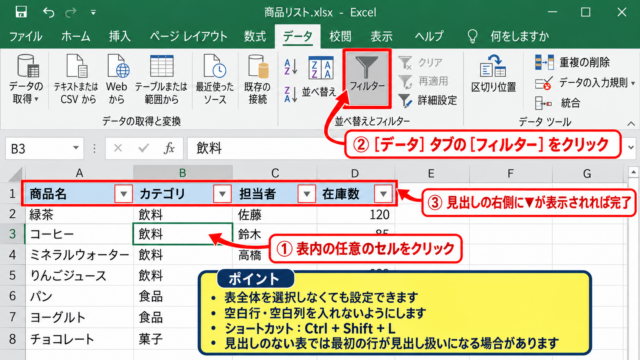Switch to the 数式 tab

click(x=255, y=36)
